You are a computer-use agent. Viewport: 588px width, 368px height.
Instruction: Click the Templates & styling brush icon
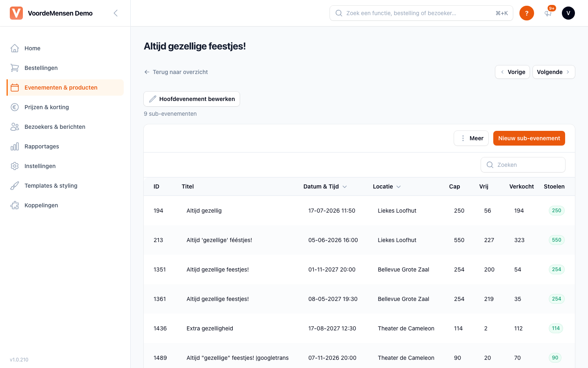[x=15, y=186]
